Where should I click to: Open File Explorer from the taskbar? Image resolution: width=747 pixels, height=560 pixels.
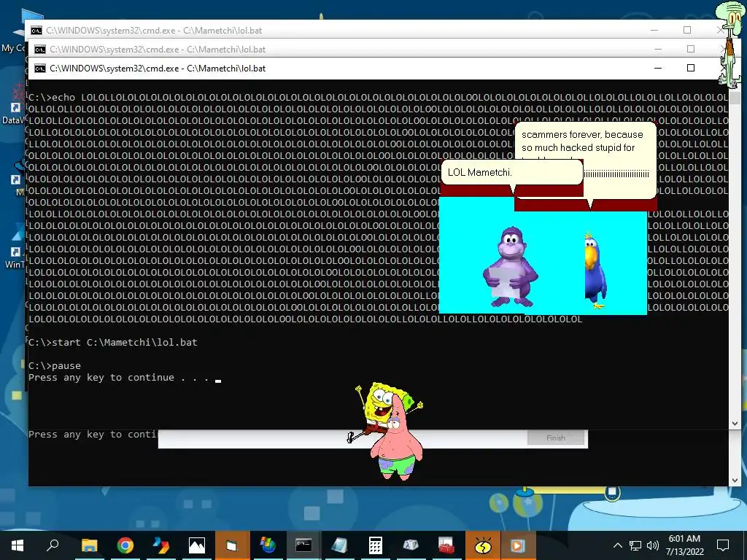(x=89, y=545)
